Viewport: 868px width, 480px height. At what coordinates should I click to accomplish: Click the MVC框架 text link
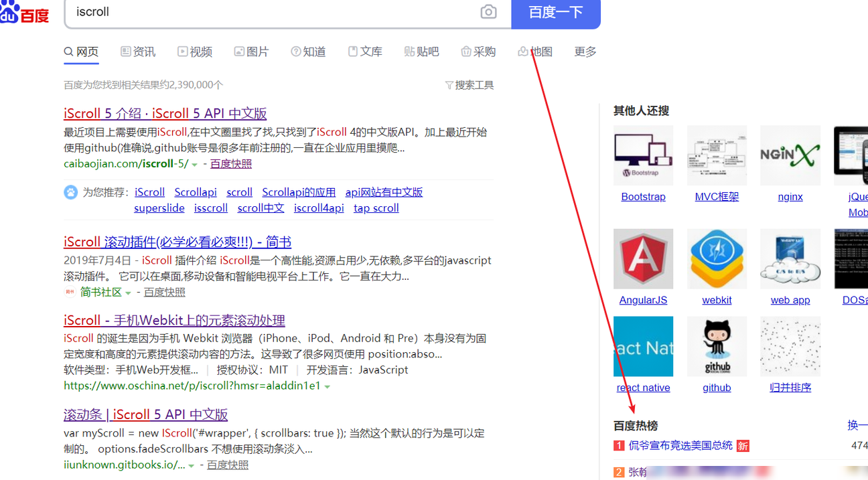(x=717, y=197)
